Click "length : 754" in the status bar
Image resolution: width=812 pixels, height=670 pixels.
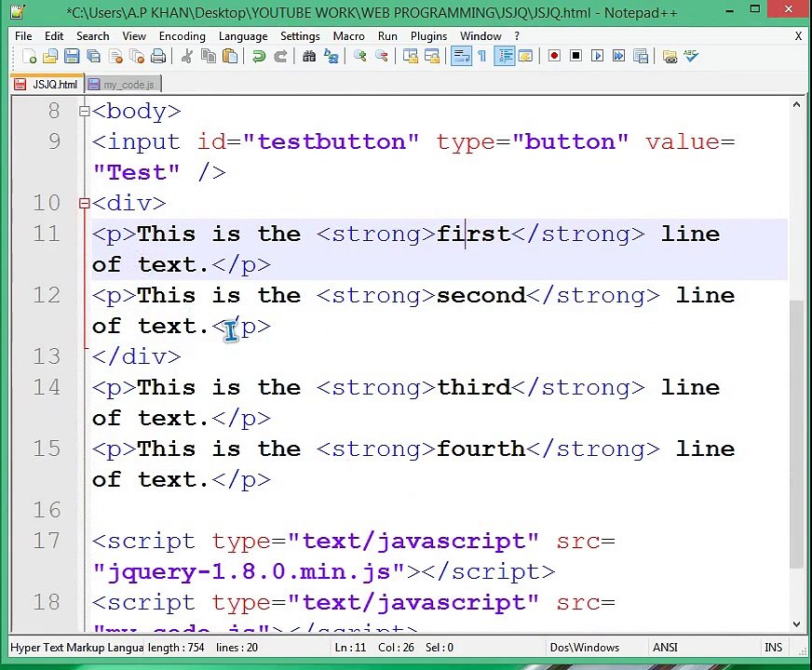[176, 648]
